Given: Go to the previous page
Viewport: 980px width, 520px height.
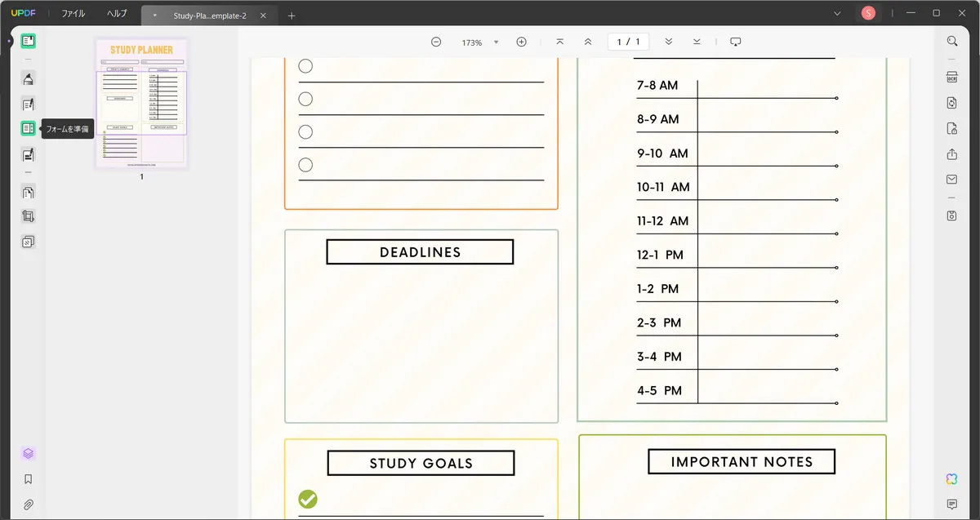Looking at the screenshot, I should pyautogui.click(x=588, y=42).
